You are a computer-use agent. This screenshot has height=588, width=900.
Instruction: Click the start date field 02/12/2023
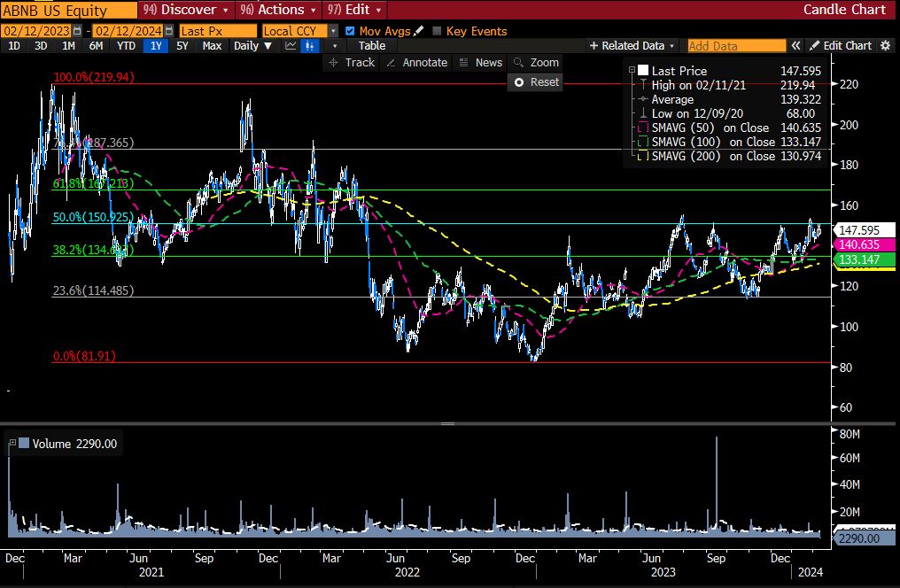(x=35, y=31)
